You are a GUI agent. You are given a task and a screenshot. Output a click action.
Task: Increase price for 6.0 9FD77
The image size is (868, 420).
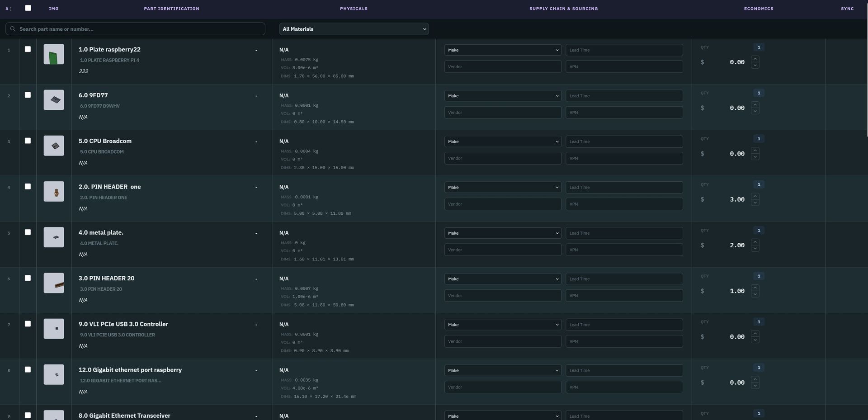coord(755,104)
